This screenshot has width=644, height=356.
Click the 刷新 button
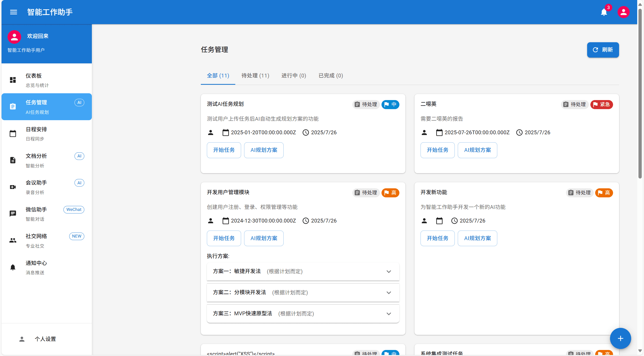pyautogui.click(x=603, y=50)
